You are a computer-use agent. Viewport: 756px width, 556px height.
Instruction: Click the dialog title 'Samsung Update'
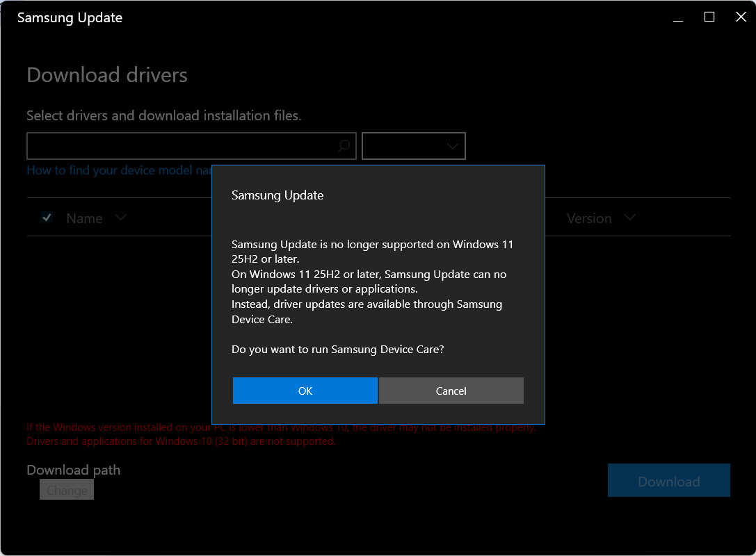[278, 195]
